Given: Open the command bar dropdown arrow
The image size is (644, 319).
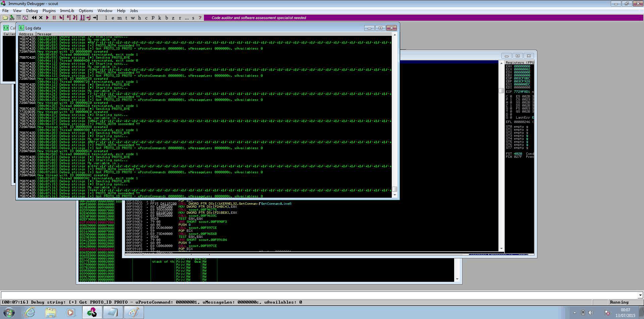Looking at the screenshot, I should tap(640, 295).
